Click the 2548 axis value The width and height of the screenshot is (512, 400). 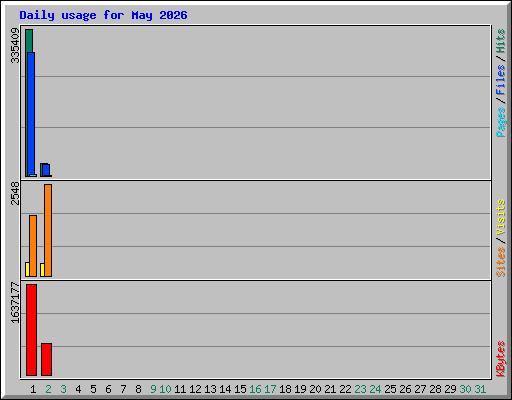click(x=15, y=193)
